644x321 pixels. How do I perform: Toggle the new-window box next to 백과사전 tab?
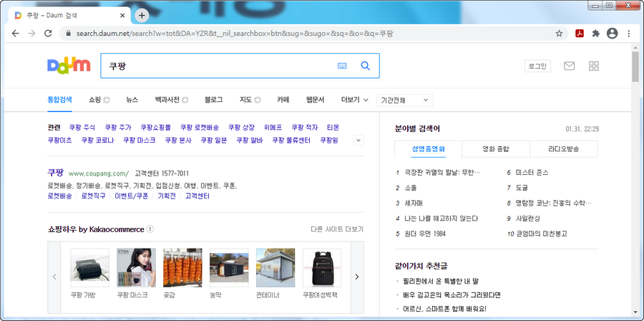(185, 100)
